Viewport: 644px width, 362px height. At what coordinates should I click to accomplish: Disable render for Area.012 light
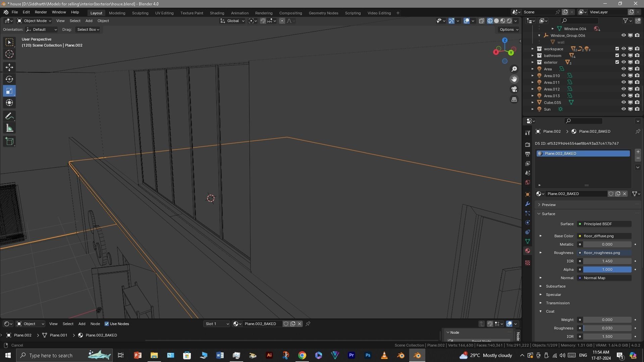click(637, 89)
